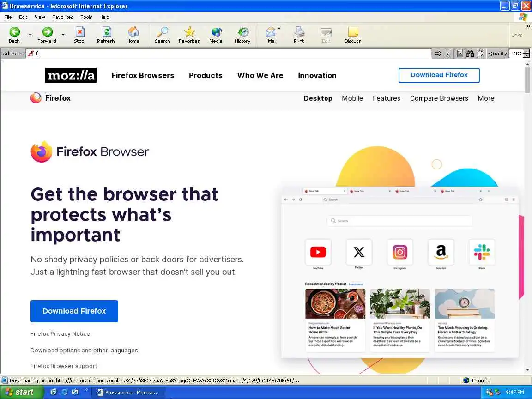Image resolution: width=532 pixels, height=399 pixels.
Task: Click the Slack shortcut tile
Action: click(x=482, y=252)
